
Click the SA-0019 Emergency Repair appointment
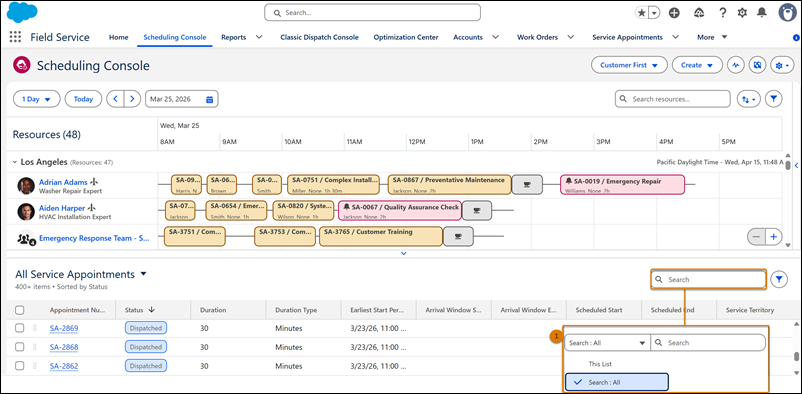[x=622, y=185]
